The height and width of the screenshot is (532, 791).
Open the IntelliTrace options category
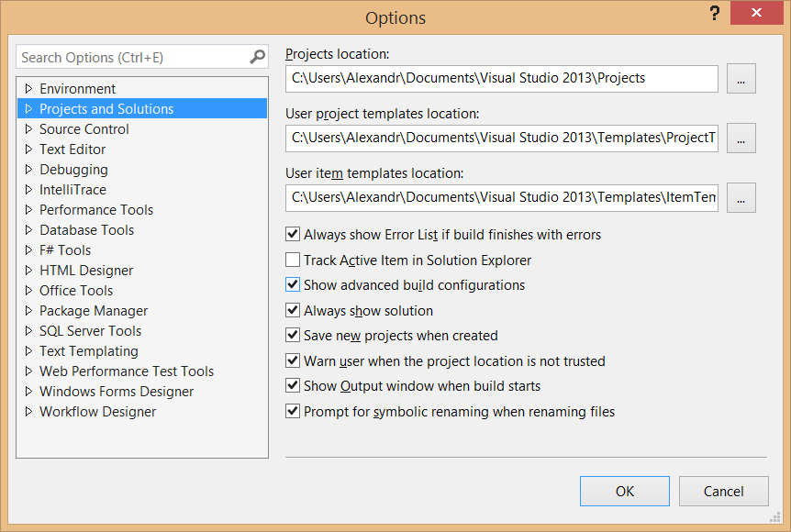[x=73, y=190]
